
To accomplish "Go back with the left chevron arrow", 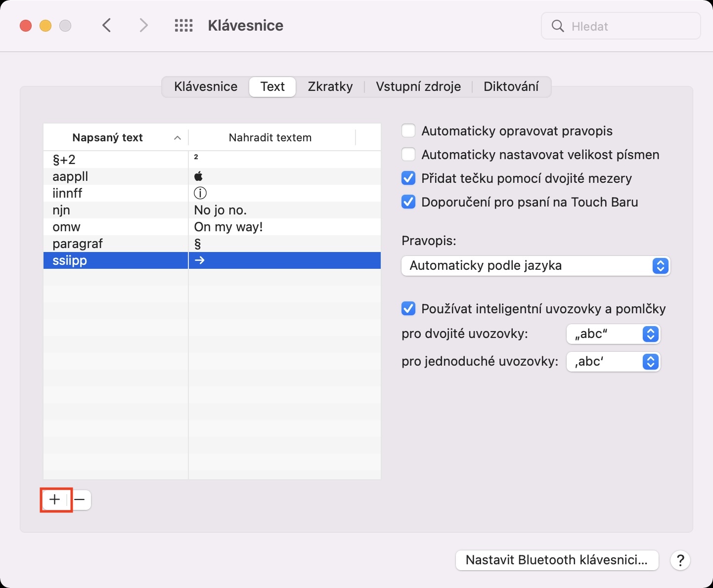I will coord(107,26).
